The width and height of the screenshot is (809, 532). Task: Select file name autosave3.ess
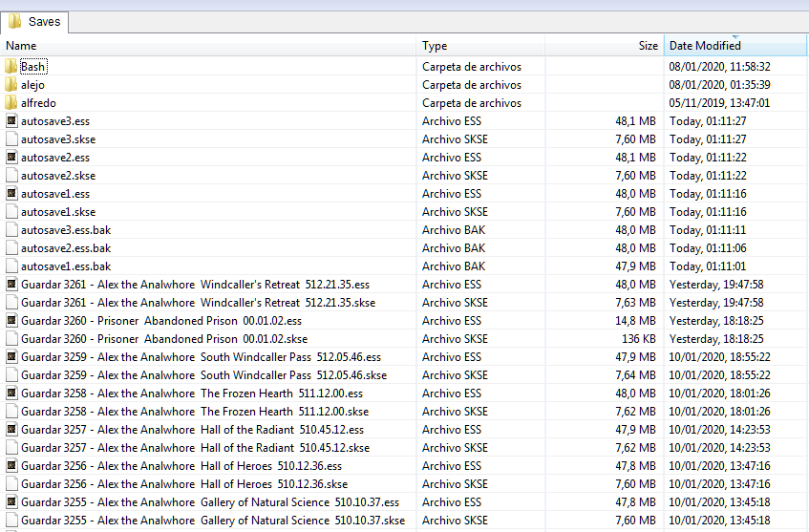pos(55,120)
